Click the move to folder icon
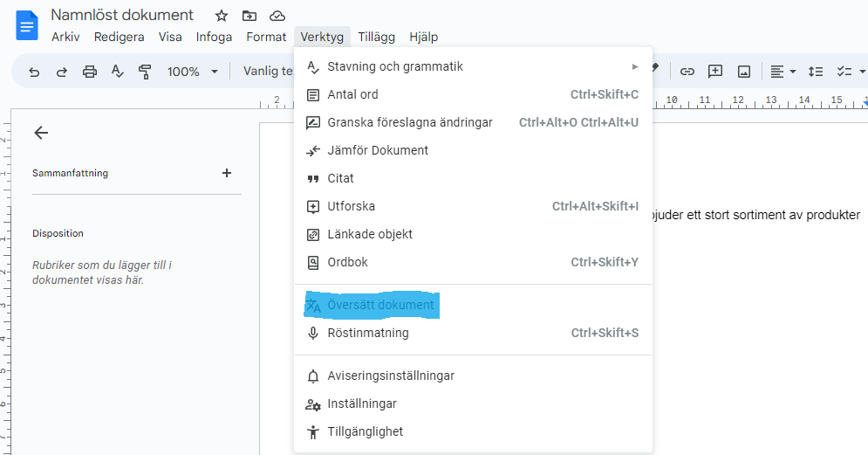The image size is (868, 455). click(x=249, y=16)
